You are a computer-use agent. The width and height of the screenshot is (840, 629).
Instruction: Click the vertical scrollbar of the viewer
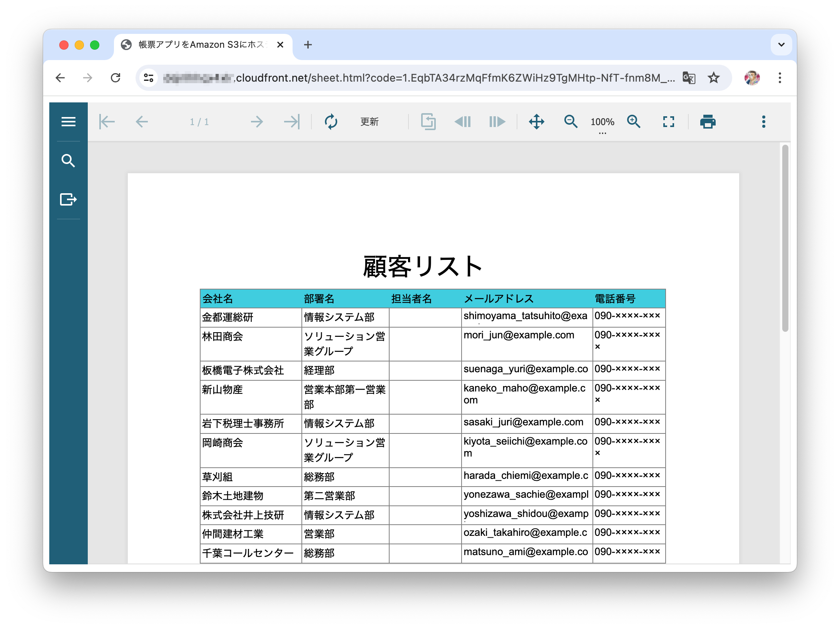click(785, 238)
